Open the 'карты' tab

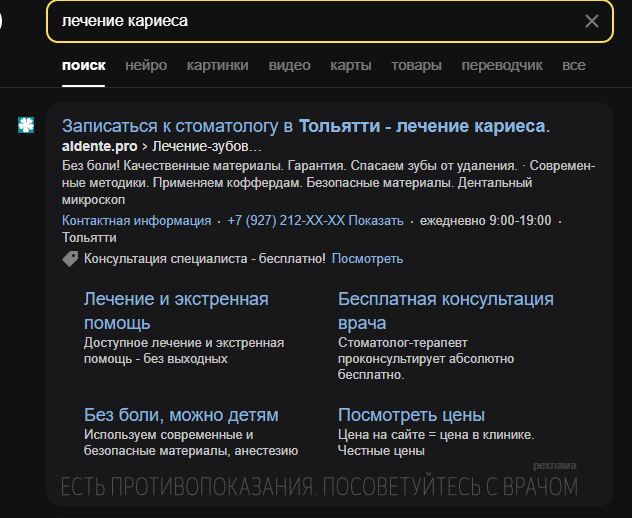tap(351, 65)
